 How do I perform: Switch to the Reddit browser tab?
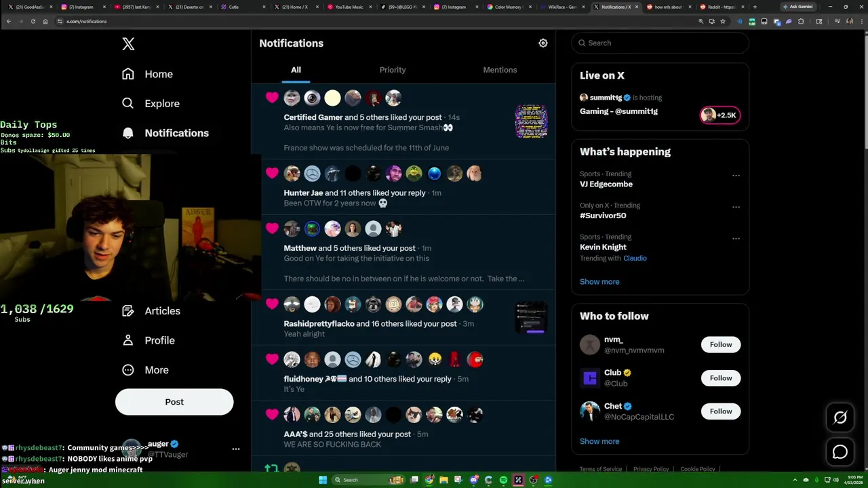(x=721, y=7)
